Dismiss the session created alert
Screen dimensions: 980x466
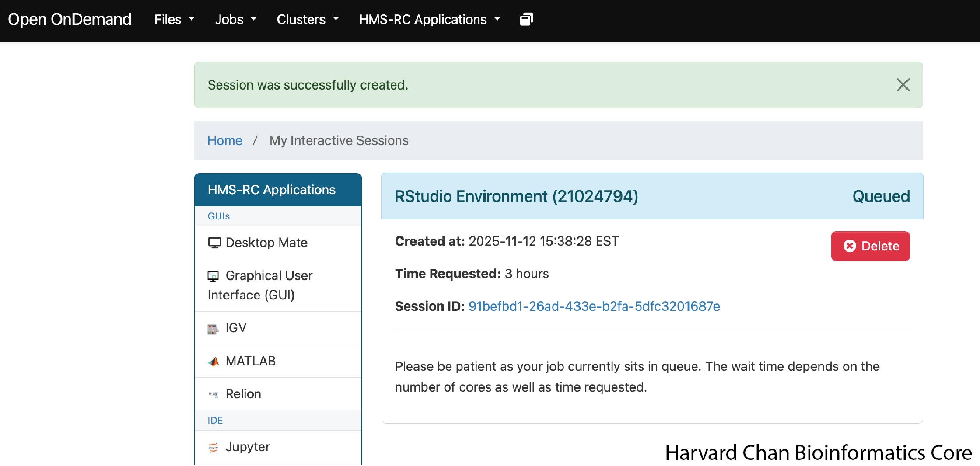click(x=903, y=85)
